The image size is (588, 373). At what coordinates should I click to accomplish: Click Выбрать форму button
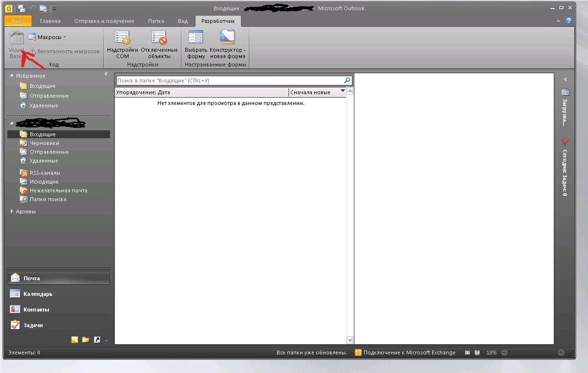[x=196, y=44]
